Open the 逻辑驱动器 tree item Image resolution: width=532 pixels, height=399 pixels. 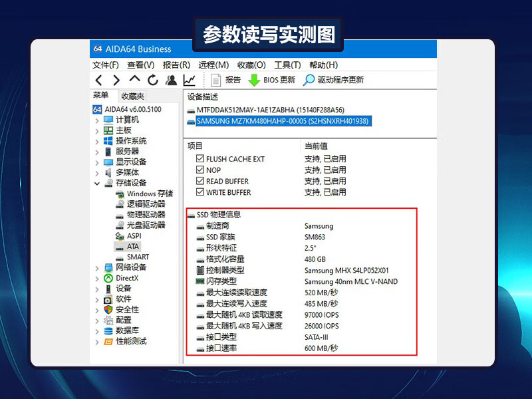pyautogui.click(x=140, y=204)
